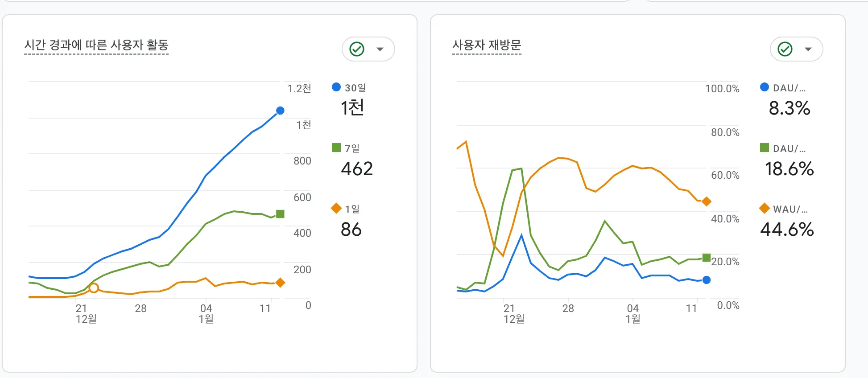
Task: Click hollow orange point on activity chart
Action: point(94,288)
